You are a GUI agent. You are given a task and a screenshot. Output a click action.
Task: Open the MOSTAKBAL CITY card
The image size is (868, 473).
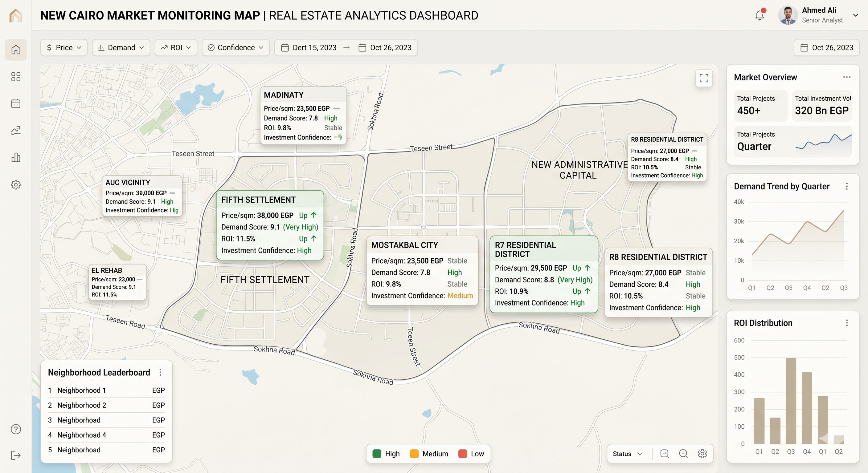click(422, 270)
